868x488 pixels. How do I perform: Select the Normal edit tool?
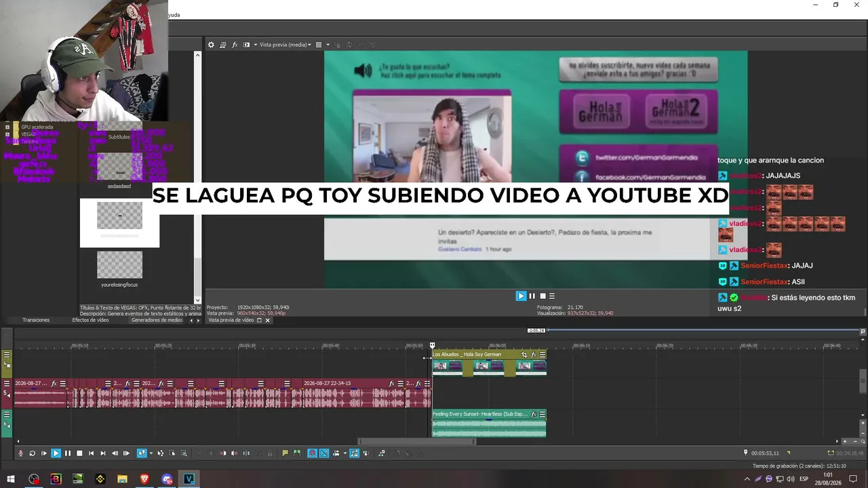[142, 453]
